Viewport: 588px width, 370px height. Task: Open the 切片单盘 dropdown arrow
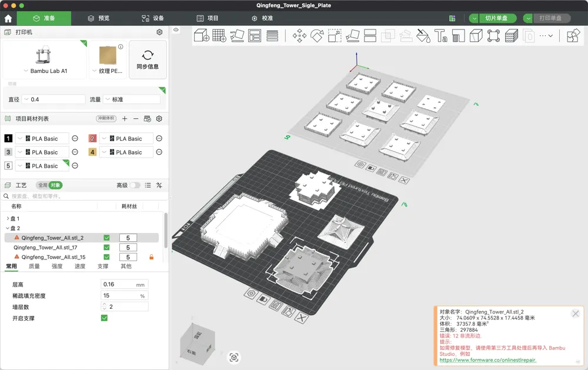pyautogui.click(x=474, y=18)
